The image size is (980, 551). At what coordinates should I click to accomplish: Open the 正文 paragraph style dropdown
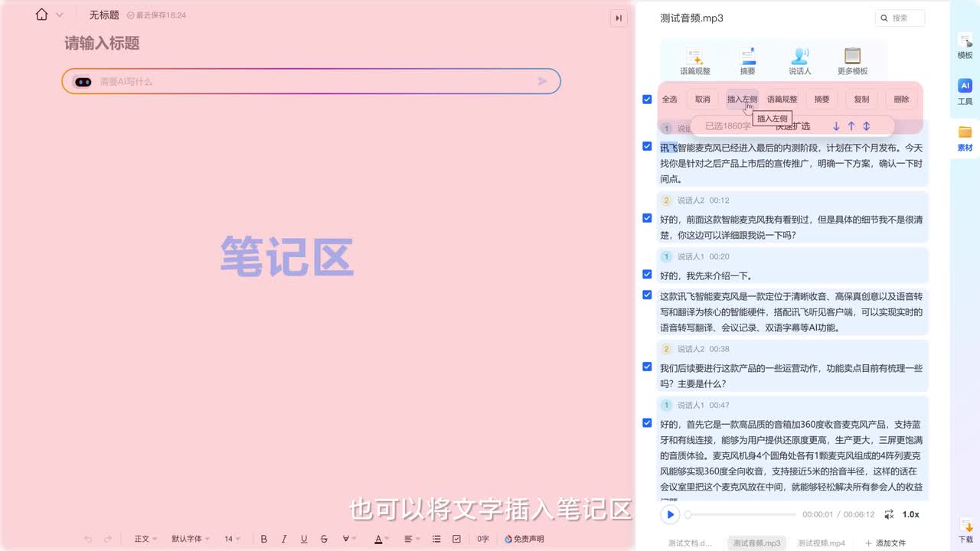tap(145, 539)
